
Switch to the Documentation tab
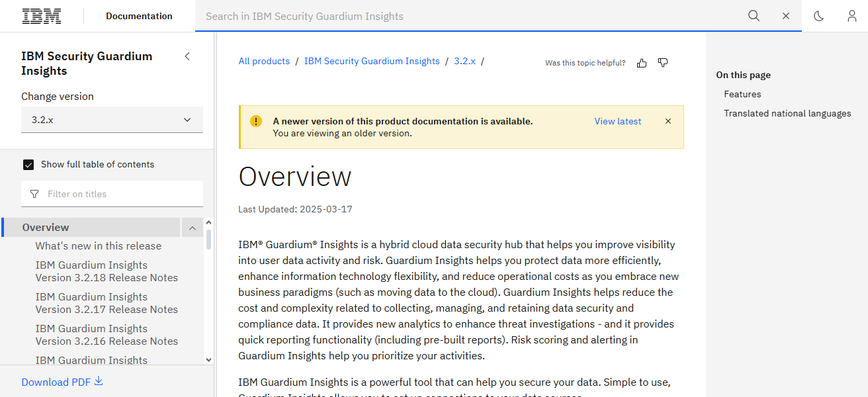[139, 15]
